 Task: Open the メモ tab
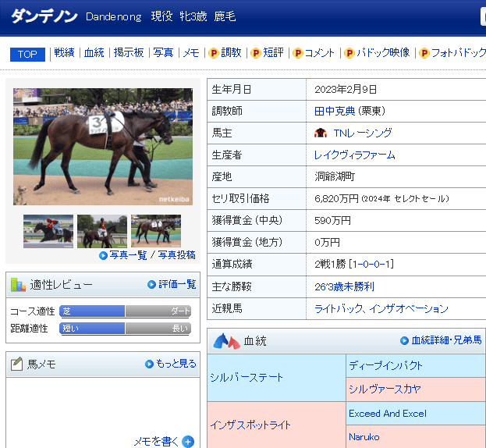click(191, 53)
